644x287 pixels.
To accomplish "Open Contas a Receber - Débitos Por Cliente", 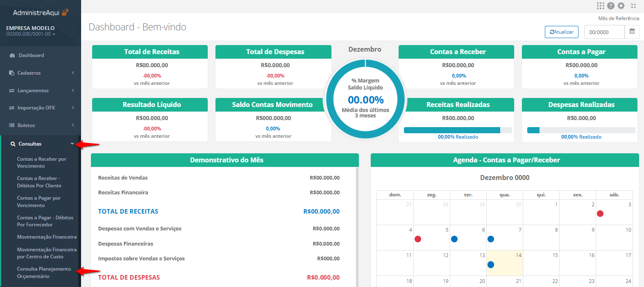I will coord(39,182).
